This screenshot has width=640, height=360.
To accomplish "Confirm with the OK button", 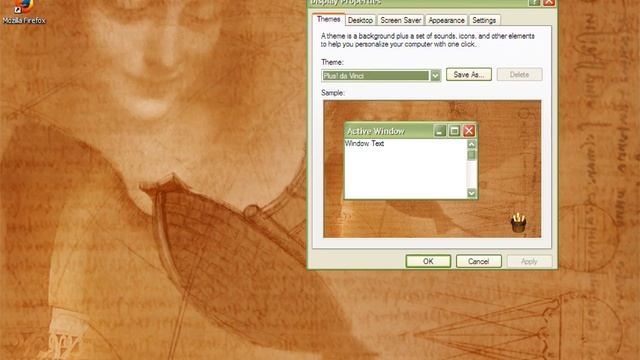I will pyautogui.click(x=428, y=261).
